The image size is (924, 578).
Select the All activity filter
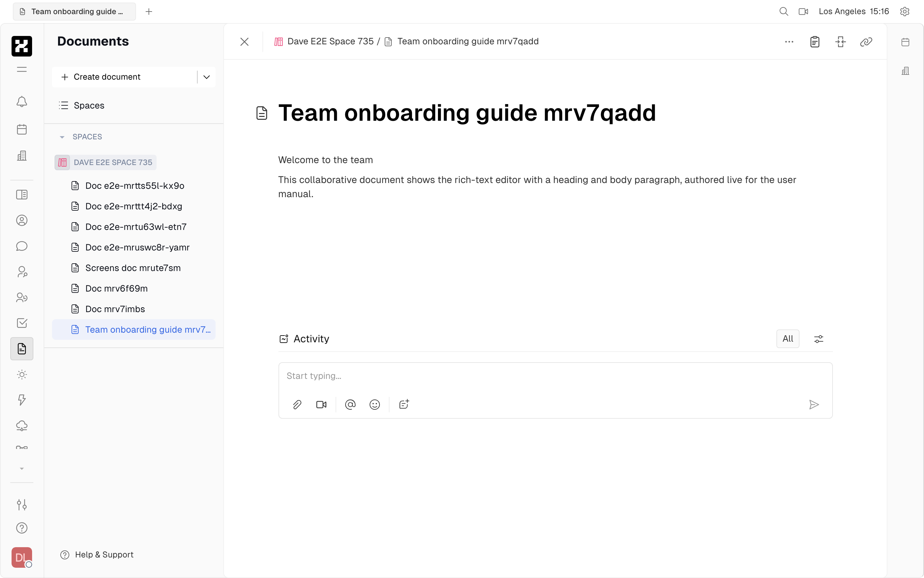pyautogui.click(x=787, y=339)
